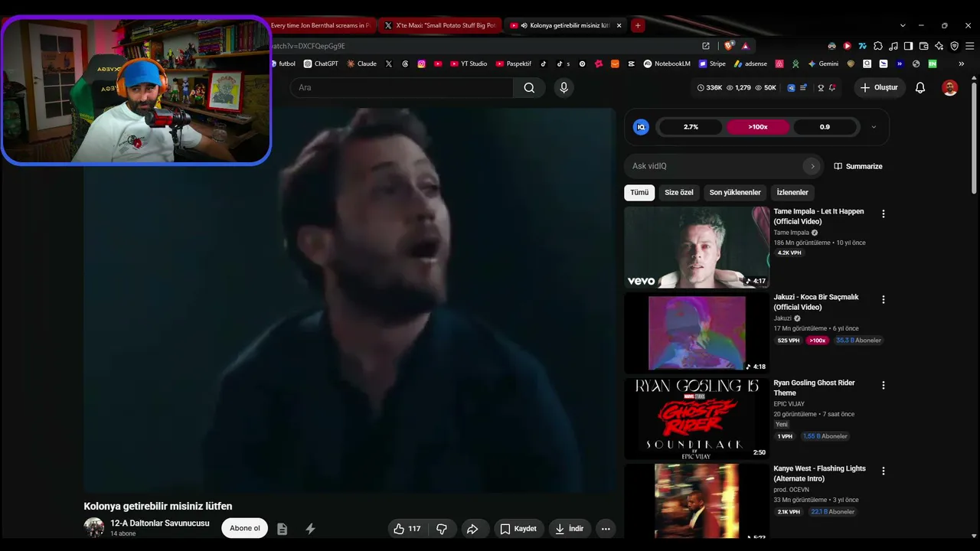Open the browser hamburger menu
The height and width of the screenshot is (551, 980).
pyautogui.click(x=969, y=46)
